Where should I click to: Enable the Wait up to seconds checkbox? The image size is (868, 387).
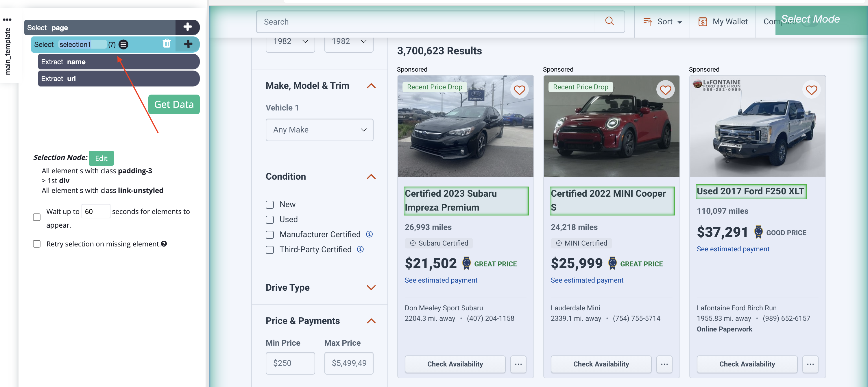click(37, 217)
